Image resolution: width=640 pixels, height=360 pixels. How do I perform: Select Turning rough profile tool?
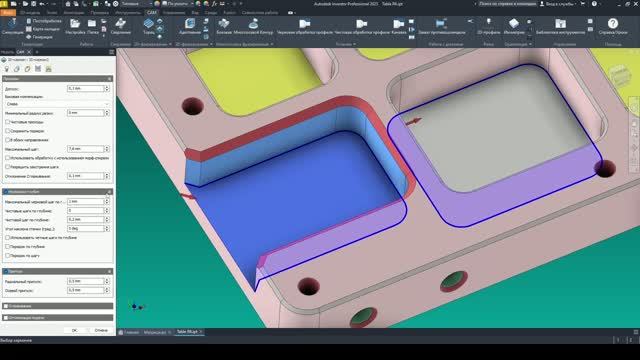point(304,26)
